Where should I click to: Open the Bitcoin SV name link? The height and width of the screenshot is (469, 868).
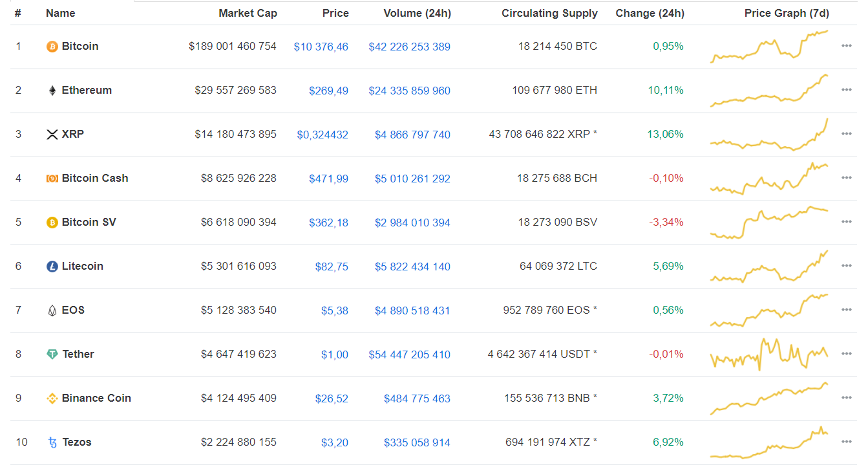[x=89, y=223]
